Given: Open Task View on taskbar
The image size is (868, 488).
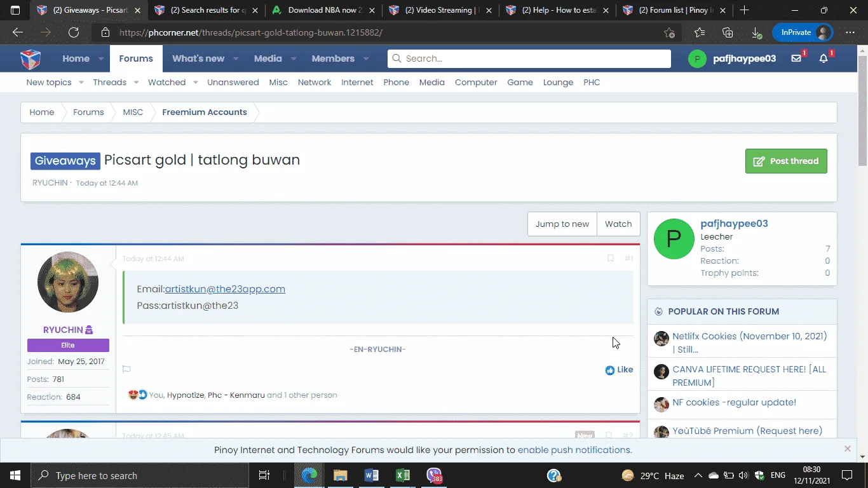Looking at the screenshot, I should (264, 475).
